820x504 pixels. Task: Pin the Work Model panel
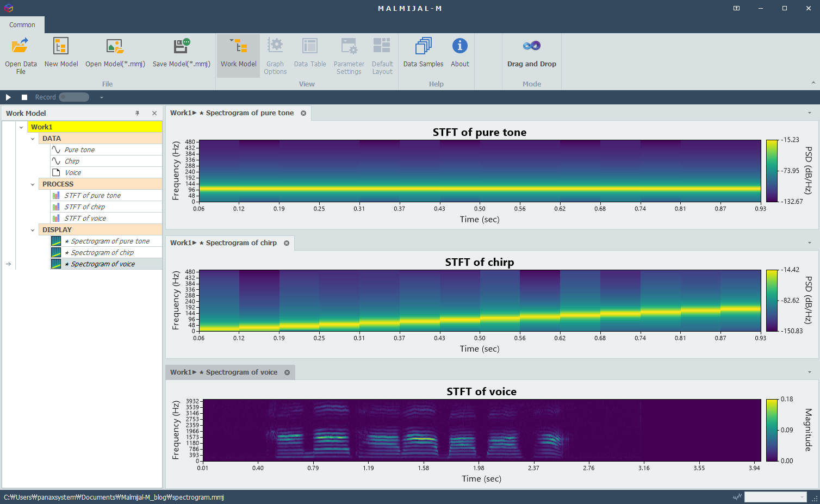[x=138, y=113]
